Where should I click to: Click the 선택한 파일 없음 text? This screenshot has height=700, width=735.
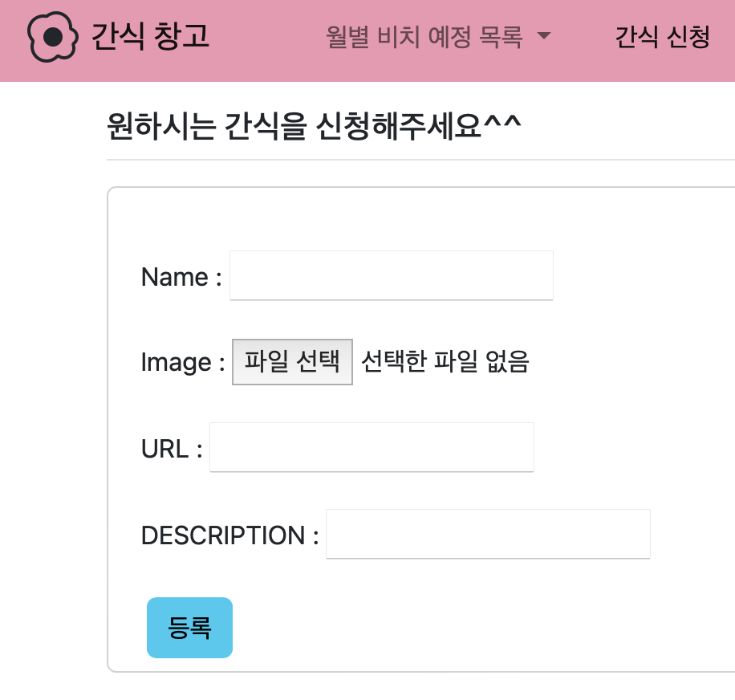445,361
